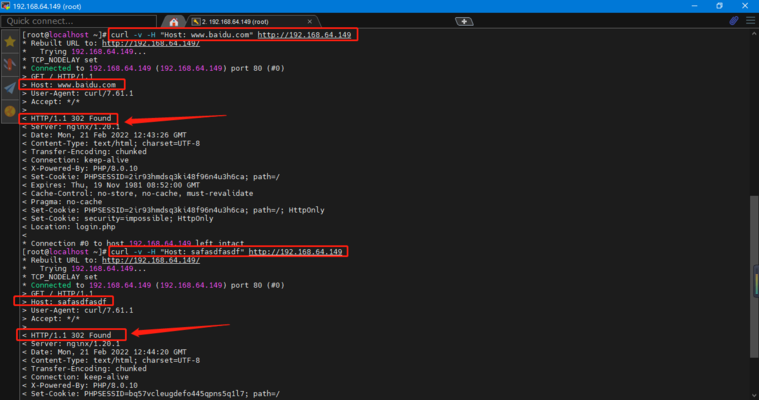The height and width of the screenshot is (400, 759).
Task: Click the MobaXterm app icon in title bar
Action: tap(7, 6)
